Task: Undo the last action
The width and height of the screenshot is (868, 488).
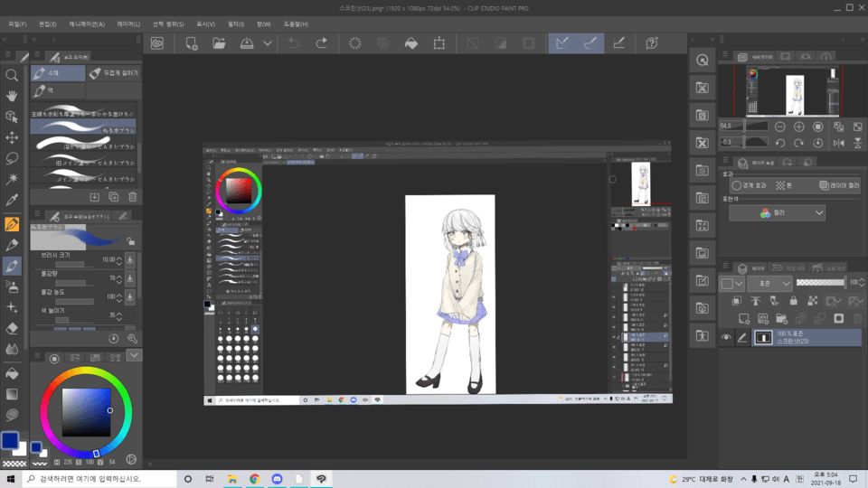Action: (x=293, y=43)
